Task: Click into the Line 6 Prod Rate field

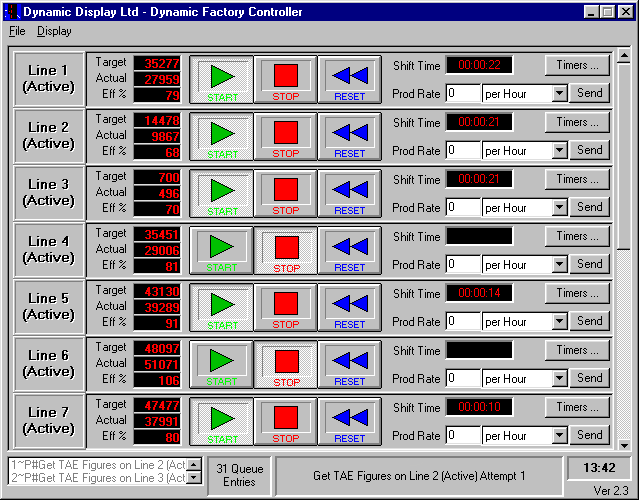Action: [x=463, y=379]
